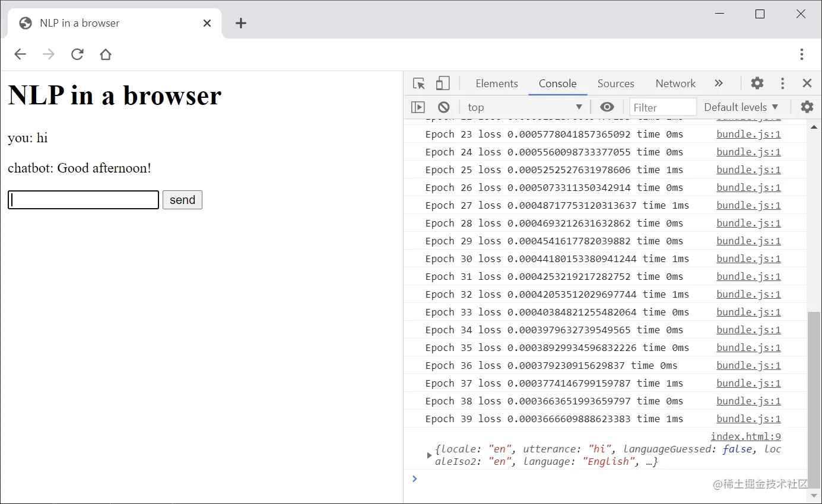Image resolution: width=822 pixels, height=504 pixels.
Task: Open the Default levels dropdown
Action: [x=741, y=107]
